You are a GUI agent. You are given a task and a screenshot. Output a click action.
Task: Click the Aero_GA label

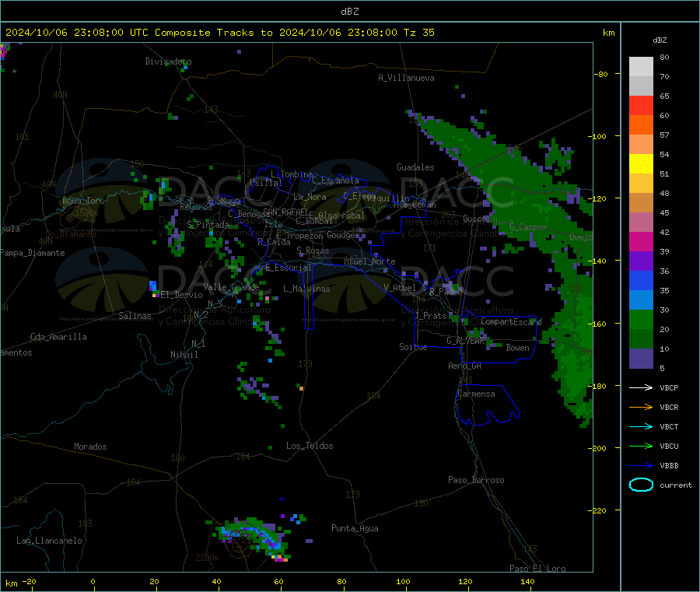point(465,366)
